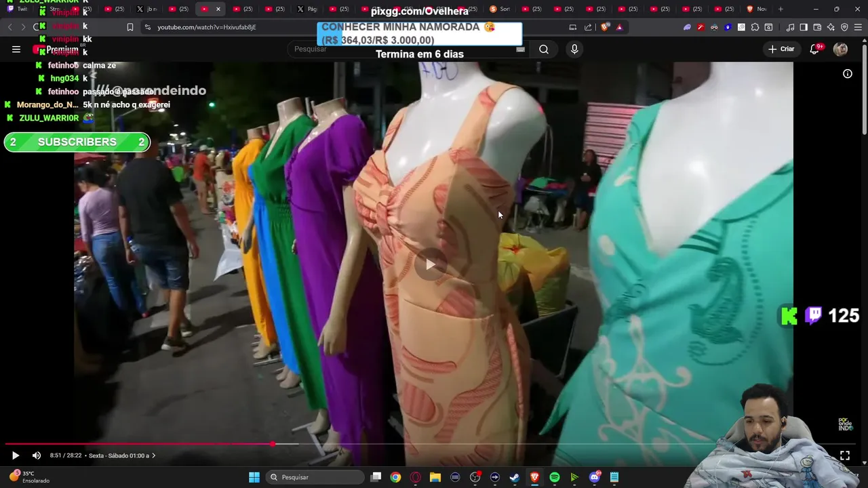Click the youtube.com address bar URL
The height and width of the screenshot is (488, 868).
207,27
